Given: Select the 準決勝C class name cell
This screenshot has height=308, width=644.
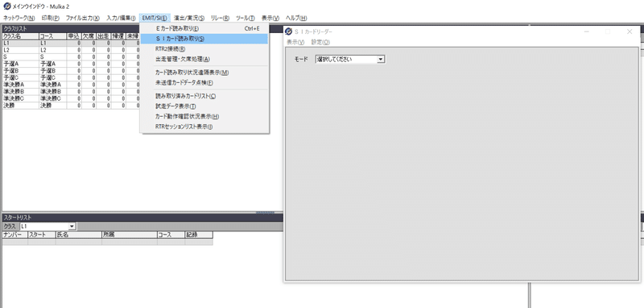Looking at the screenshot, I should (x=21, y=98).
